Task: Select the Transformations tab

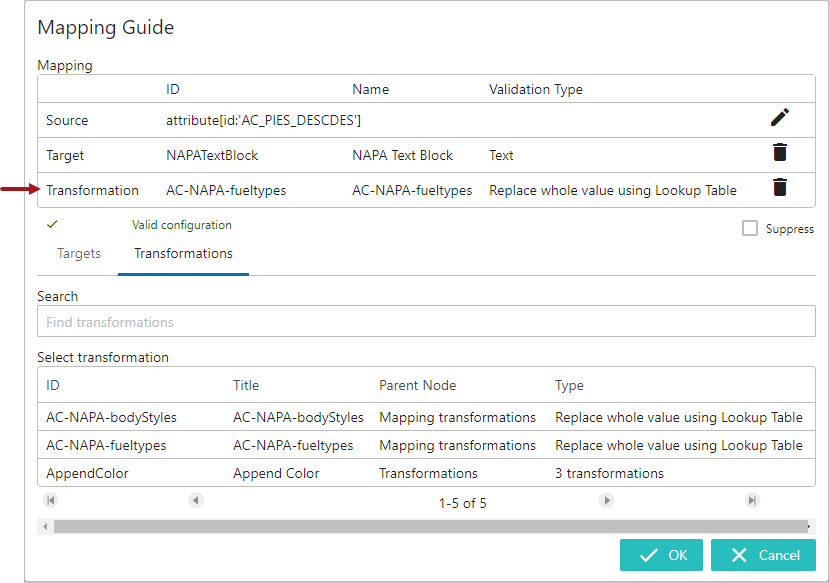Action: [183, 254]
